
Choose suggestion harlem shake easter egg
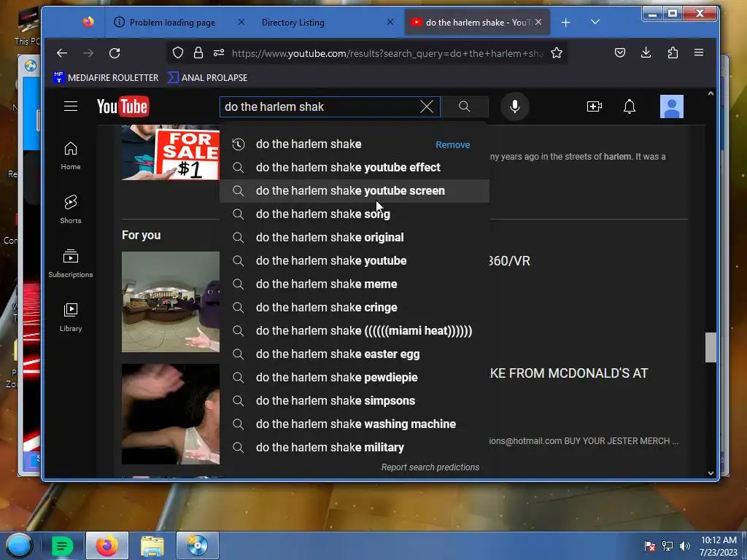[354, 354]
